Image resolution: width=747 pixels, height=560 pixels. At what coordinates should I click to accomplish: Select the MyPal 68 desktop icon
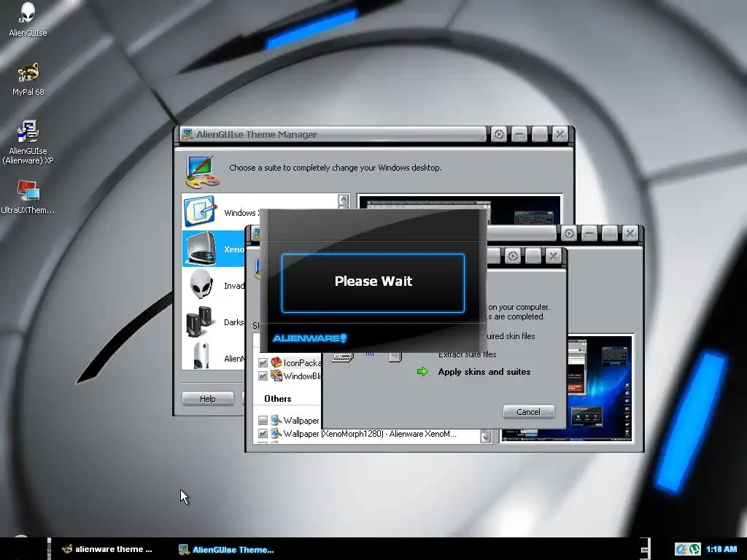[x=28, y=79]
